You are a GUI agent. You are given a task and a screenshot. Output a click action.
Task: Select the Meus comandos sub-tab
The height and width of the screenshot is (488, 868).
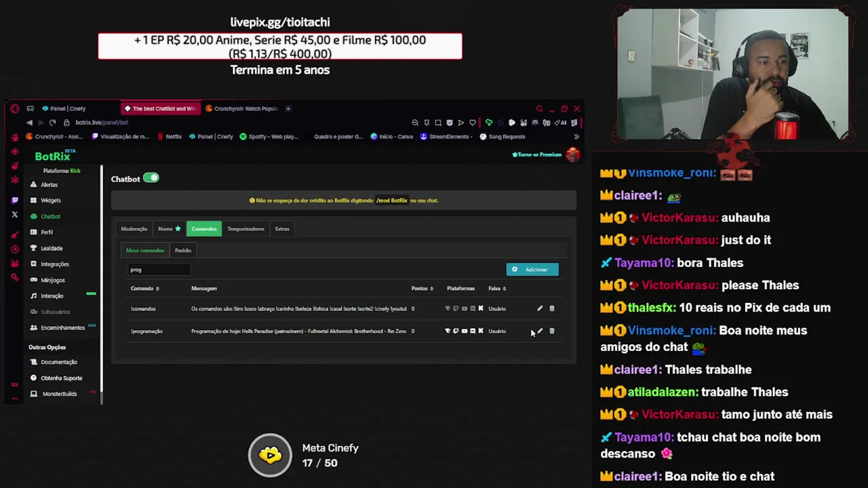(x=145, y=250)
